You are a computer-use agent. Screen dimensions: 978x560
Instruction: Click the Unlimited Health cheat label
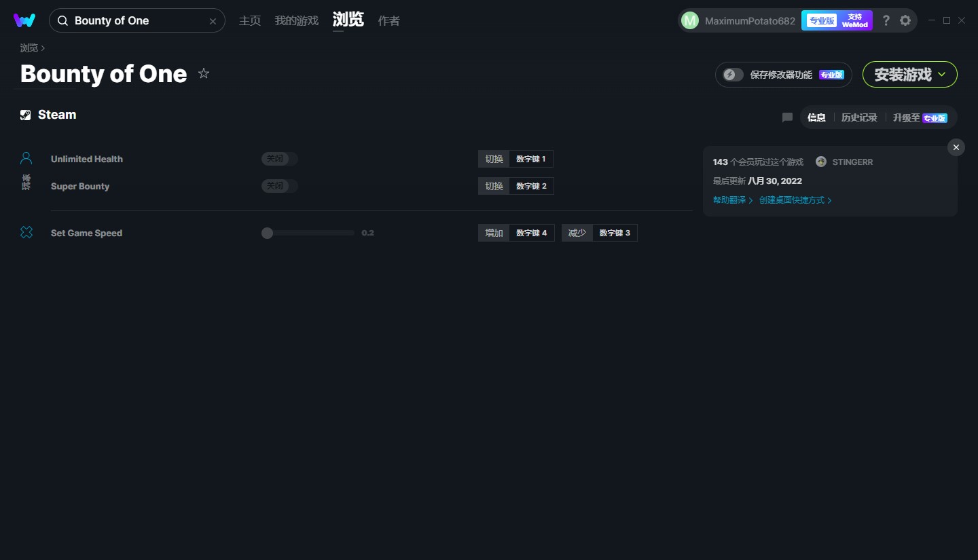click(87, 159)
